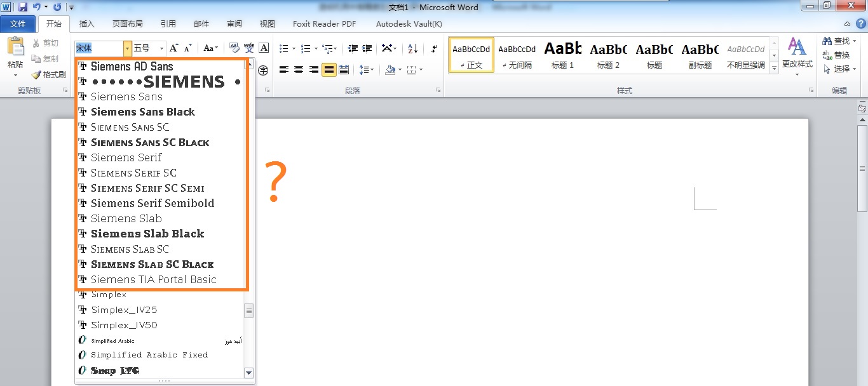Choose Siemens Sans Black font
Screen dimensions: 868x386
[160, 112]
